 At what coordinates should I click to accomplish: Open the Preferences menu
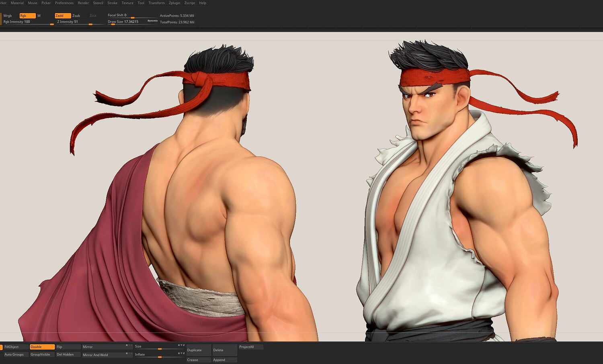click(x=64, y=3)
